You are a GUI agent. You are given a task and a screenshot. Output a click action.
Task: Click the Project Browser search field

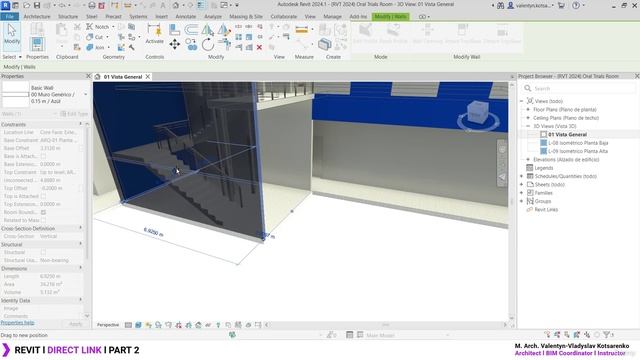click(x=579, y=88)
